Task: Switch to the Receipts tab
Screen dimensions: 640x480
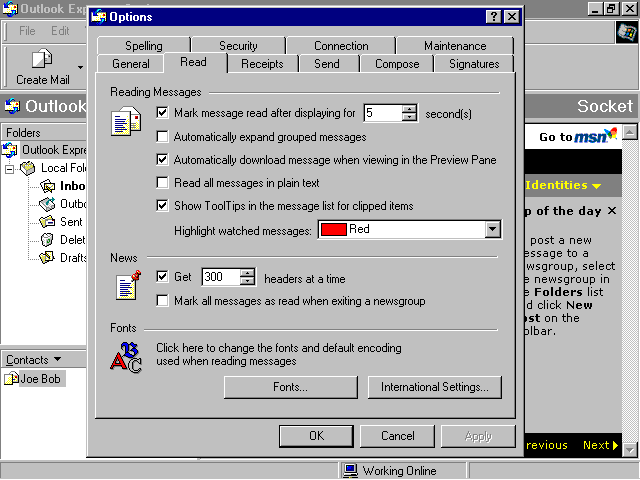Action: pos(262,64)
